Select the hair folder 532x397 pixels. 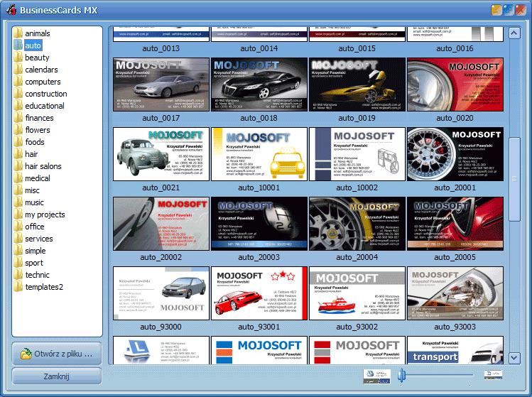(x=31, y=154)
